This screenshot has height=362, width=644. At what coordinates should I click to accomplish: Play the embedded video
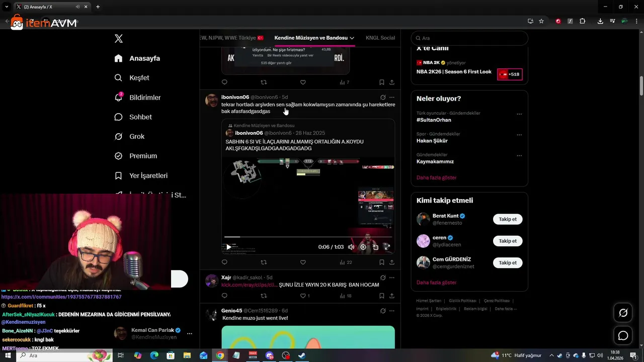(229, 247)
